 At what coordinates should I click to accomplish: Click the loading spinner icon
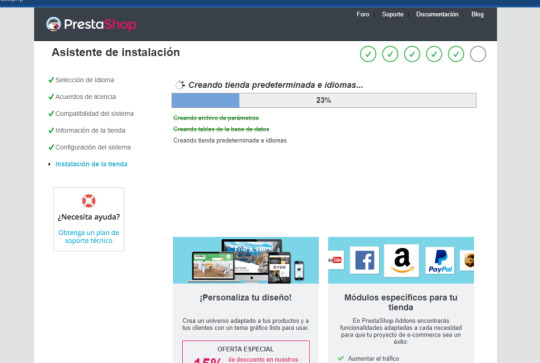(x=179, y=85)
